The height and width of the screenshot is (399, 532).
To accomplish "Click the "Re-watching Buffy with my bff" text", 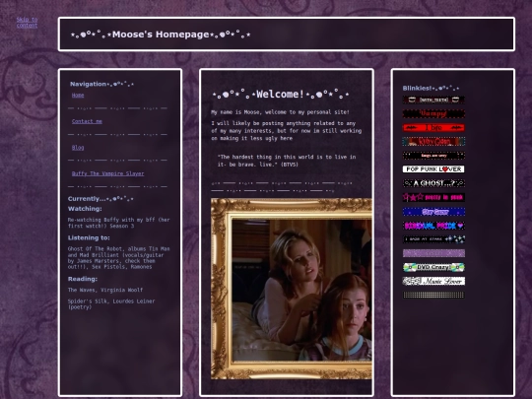I will pos(119,223).
